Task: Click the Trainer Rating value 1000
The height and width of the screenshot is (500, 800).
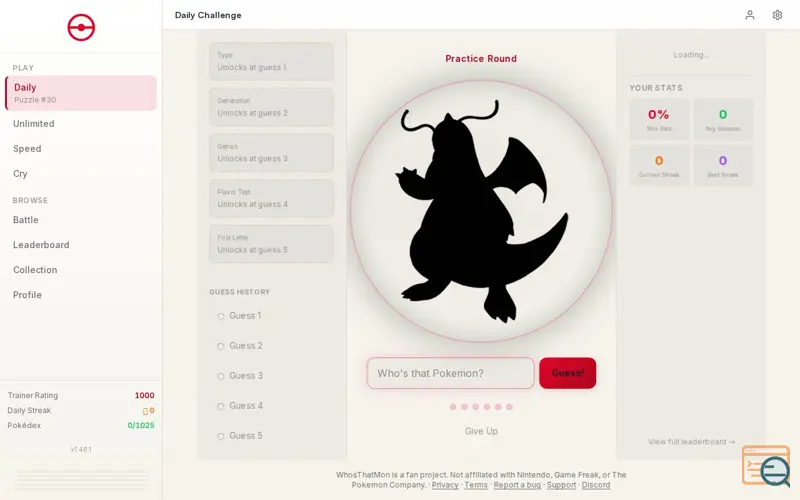Action: click(144, 395)
